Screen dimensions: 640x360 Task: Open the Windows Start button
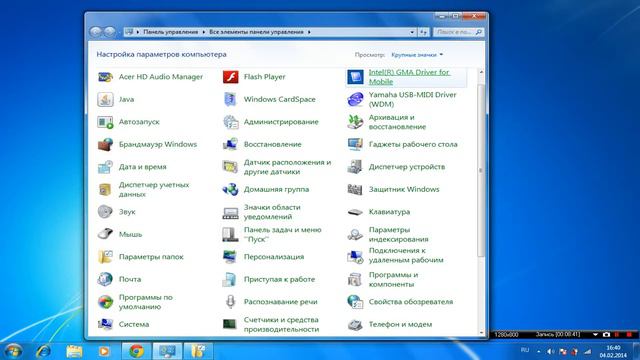click(12, 351)
